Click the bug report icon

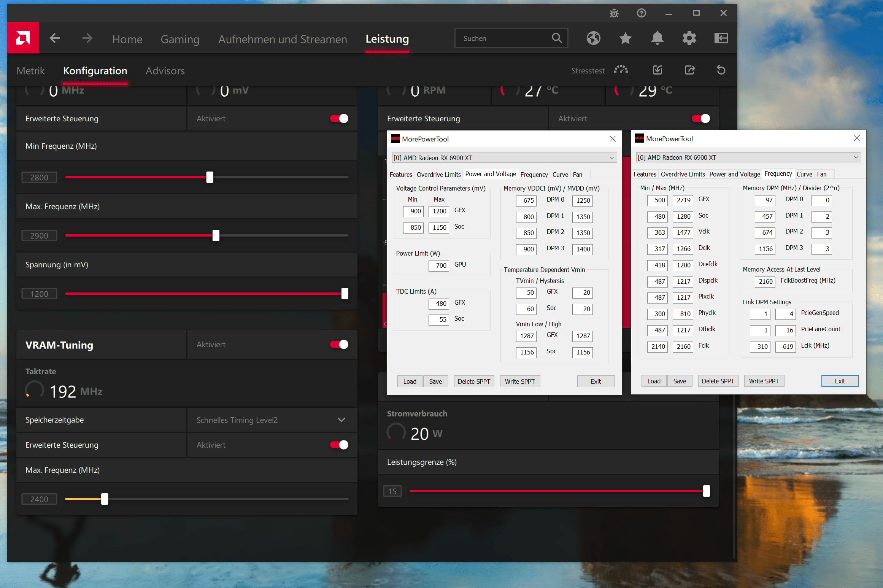614,13
